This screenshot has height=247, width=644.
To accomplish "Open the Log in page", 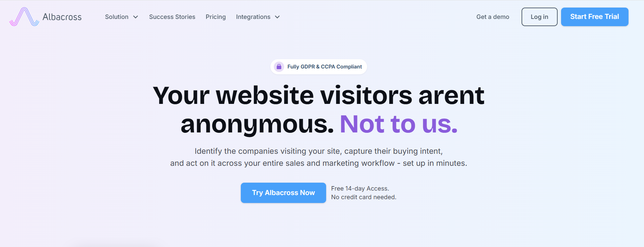I will click(x=539, y=17).
